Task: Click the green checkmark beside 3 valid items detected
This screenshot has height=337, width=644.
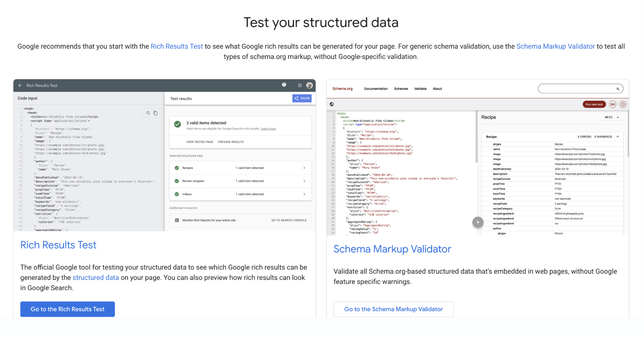Action: pyautogui.click(x=177, y=124)
